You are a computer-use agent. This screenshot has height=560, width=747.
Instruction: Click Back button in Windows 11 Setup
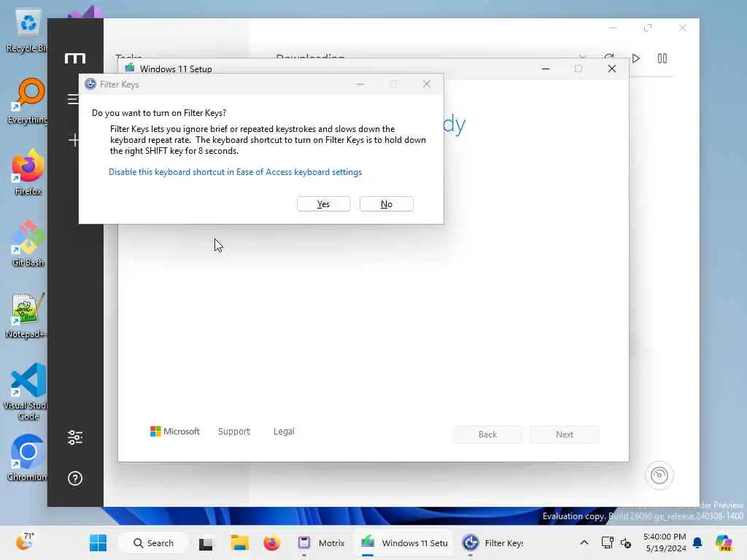[487, 435]
